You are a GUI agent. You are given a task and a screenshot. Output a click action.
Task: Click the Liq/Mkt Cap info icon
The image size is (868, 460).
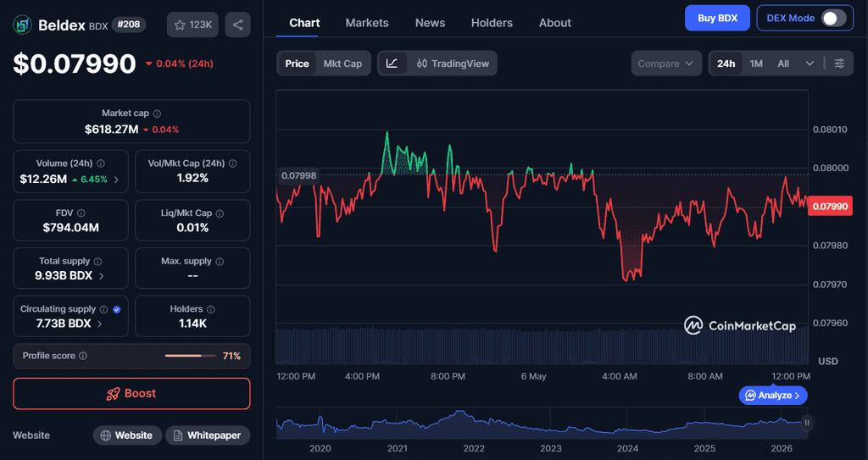point(220,213)
